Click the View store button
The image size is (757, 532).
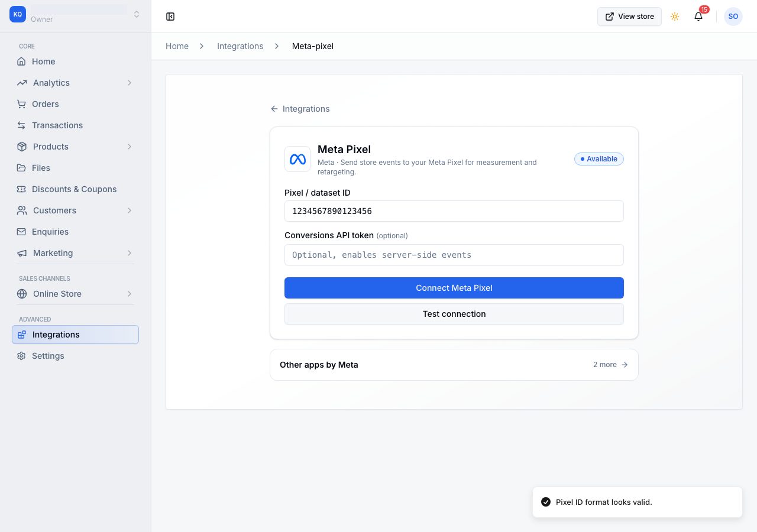pos(629,17)
